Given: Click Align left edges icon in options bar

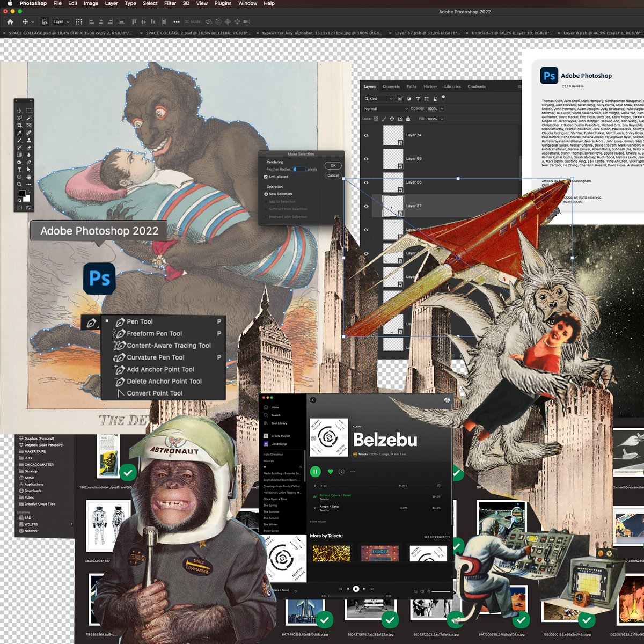Looking at the screenshot, I should tap(91, 22).
